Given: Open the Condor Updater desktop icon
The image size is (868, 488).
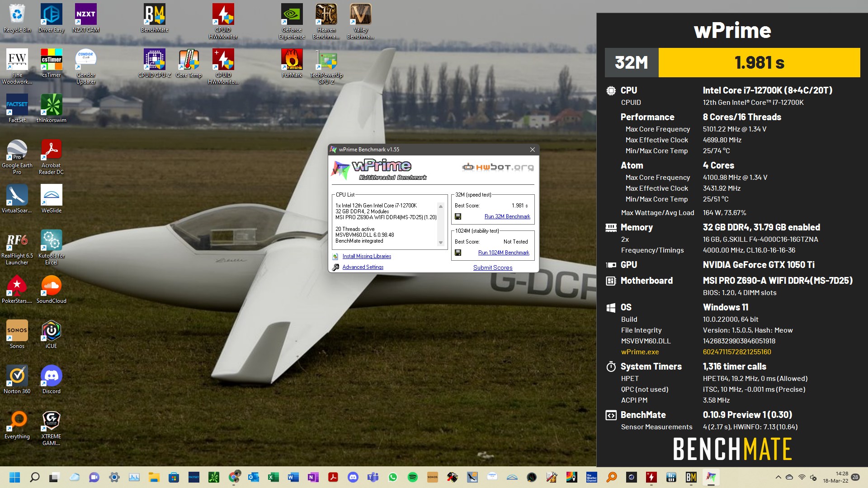Looking at the screenshot, I should [86, 66].
